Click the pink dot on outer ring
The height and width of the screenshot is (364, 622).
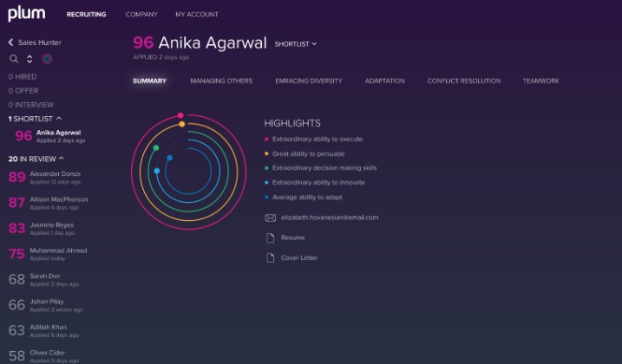click(180, 114)
